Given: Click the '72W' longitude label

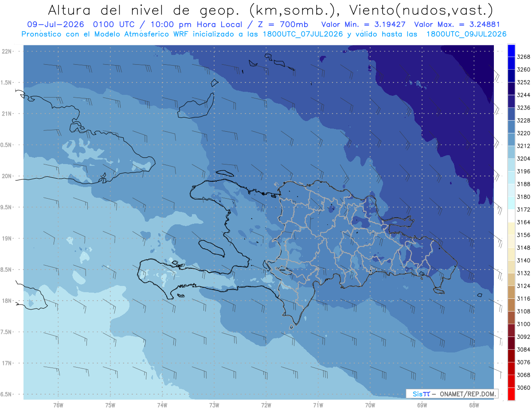Looking at the screenshot, I should point(266,405).
